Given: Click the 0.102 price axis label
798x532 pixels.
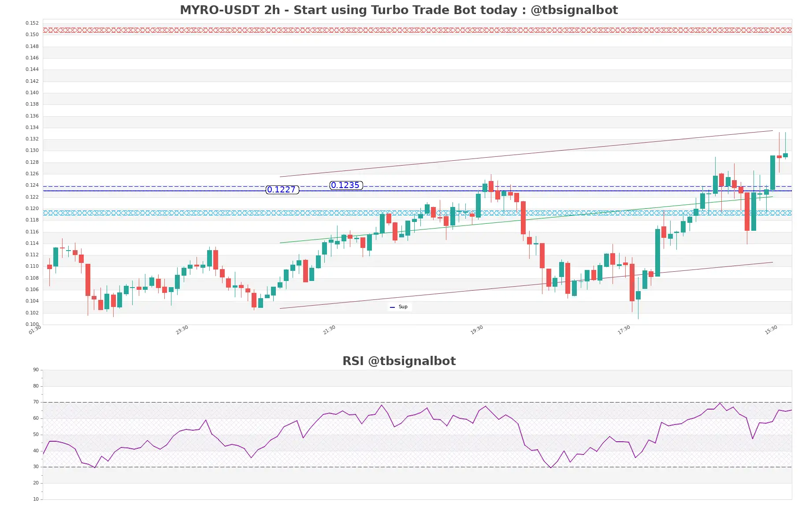Looking at the screenshot, I should pyautogui.click(x=32, y=313).
